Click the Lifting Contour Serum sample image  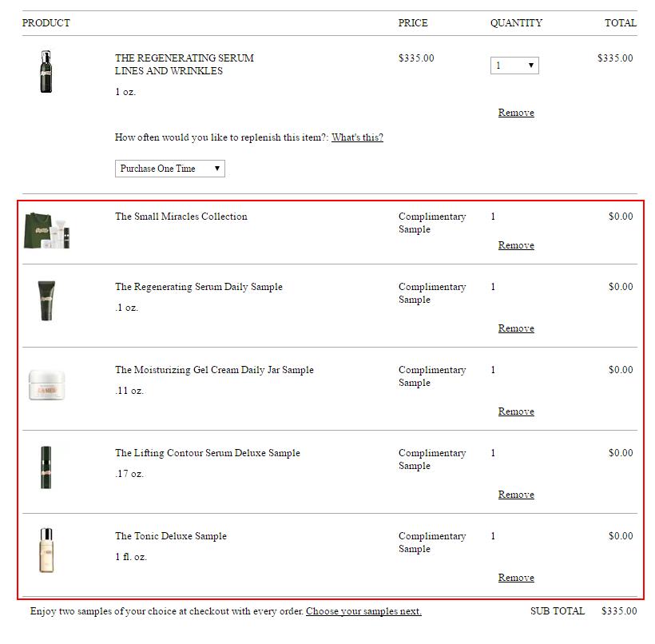pos(48,467)
